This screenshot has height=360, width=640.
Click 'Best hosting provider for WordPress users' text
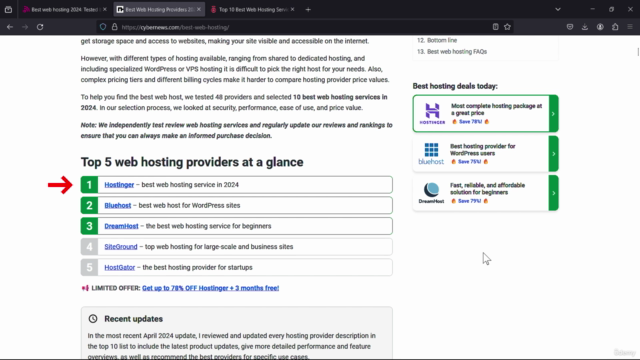[482, 150]
